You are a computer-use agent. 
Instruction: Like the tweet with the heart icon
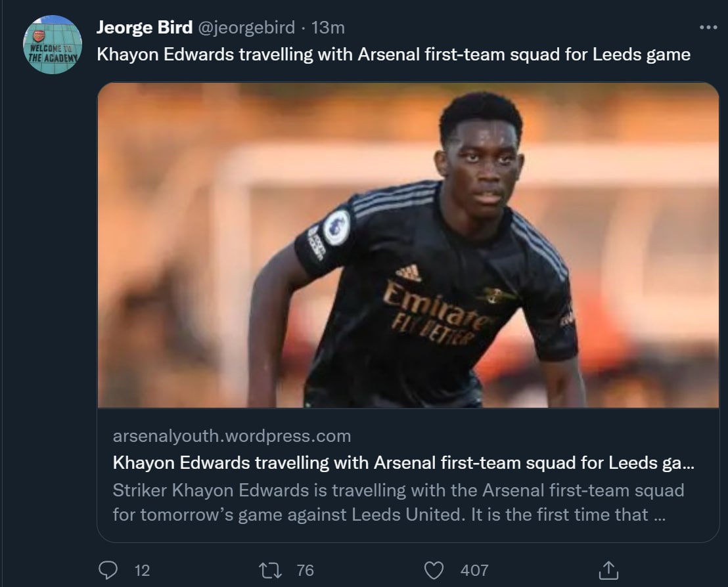click(435, 570)
